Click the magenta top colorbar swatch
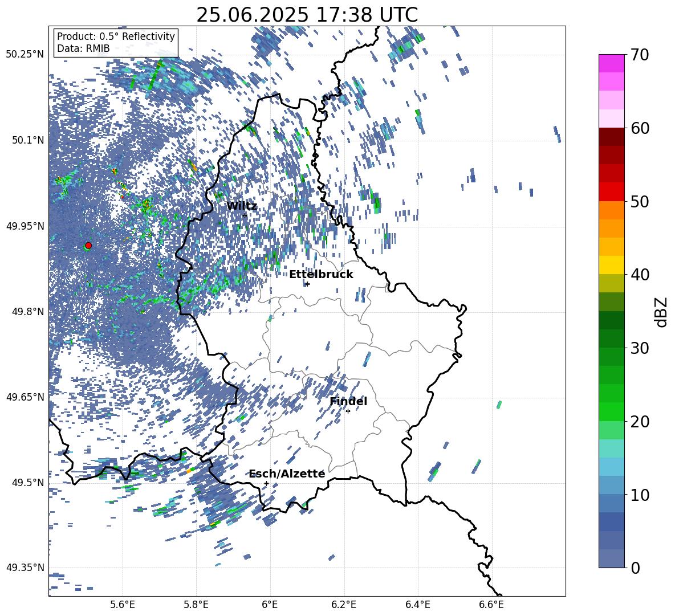Screen dimensions: 675x616 pos(611,64)
